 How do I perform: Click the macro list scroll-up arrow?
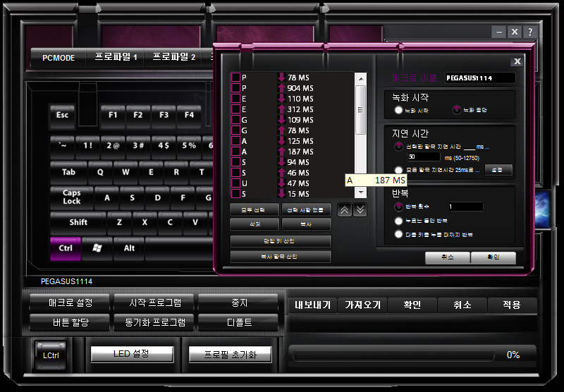[360, 78]
